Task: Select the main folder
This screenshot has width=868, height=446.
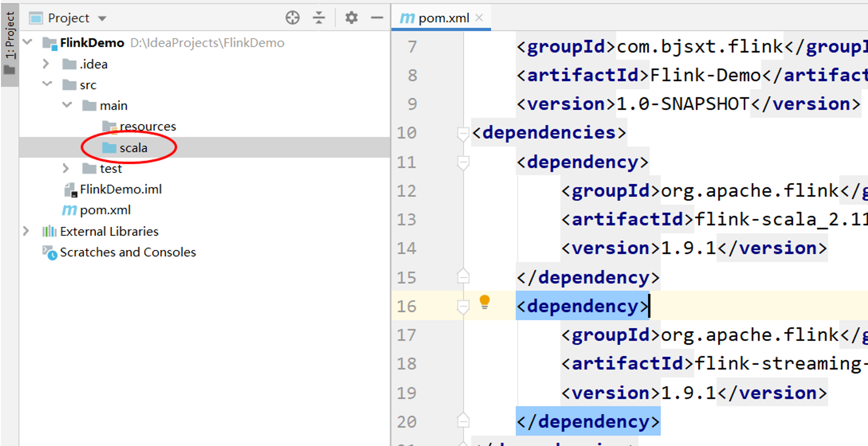Action: click(x=114, y=106)
